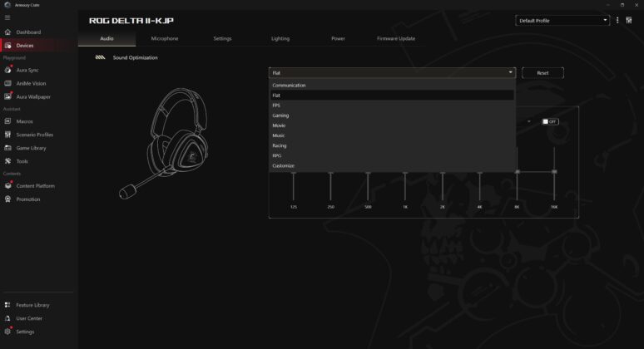This screenshot has width=644, height=349.
Task: Click the Content Platform icon
Action: pyautogui.click(x=7, y=186)
